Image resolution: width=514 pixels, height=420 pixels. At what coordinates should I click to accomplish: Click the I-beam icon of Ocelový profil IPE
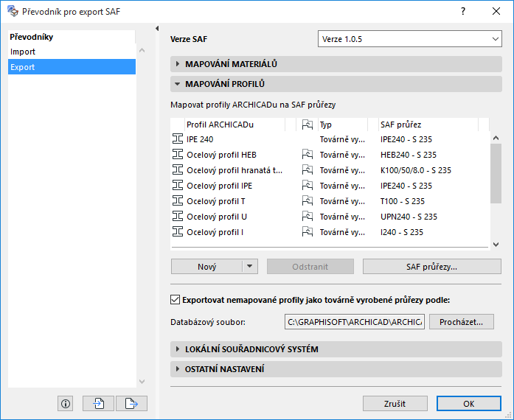[177, 186]
